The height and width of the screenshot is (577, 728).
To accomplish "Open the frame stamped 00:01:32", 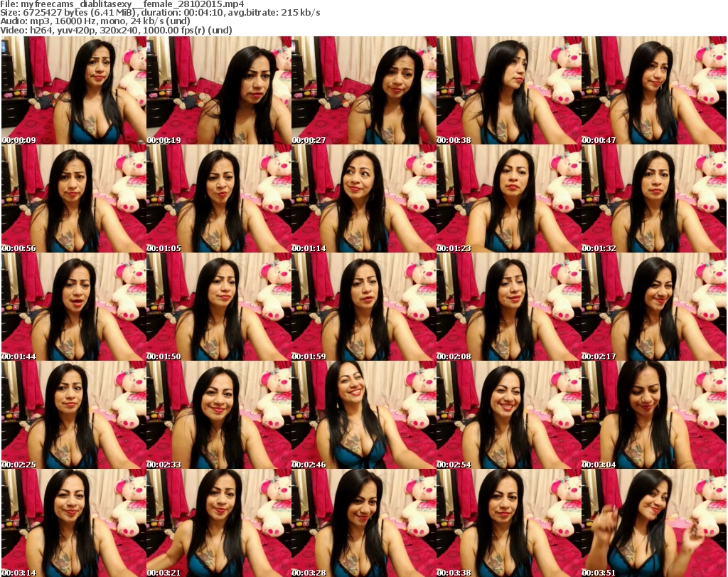I will [x=654, y=198].
